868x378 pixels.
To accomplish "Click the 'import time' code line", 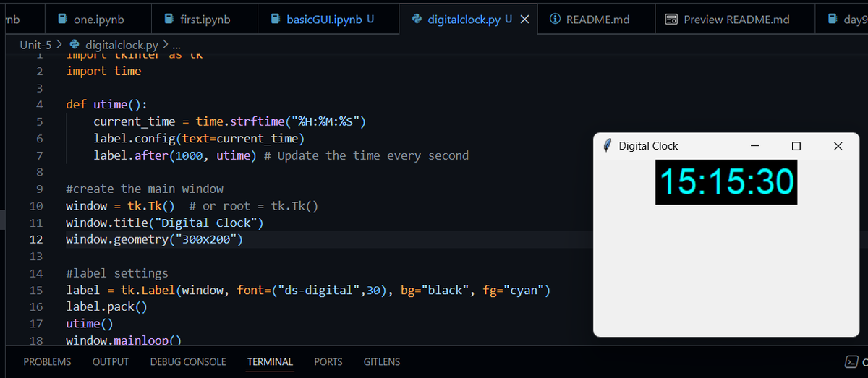I will point(103,71).
